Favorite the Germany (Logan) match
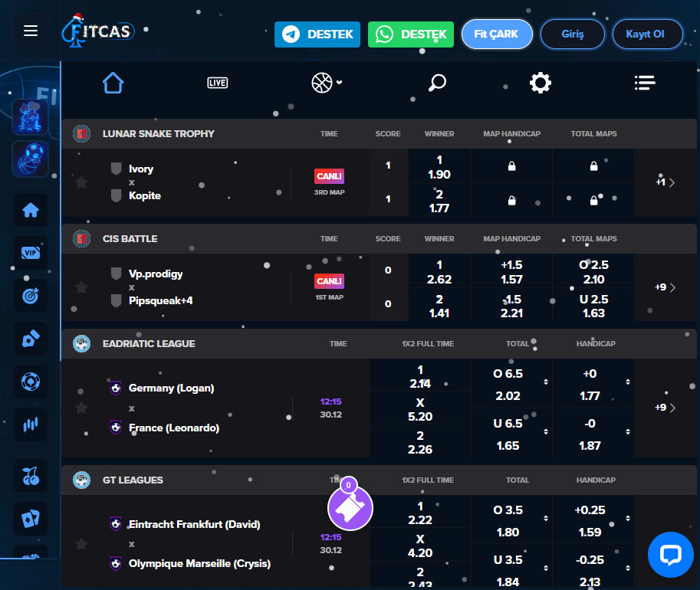700x590 pixels. [x=81, y=408]
